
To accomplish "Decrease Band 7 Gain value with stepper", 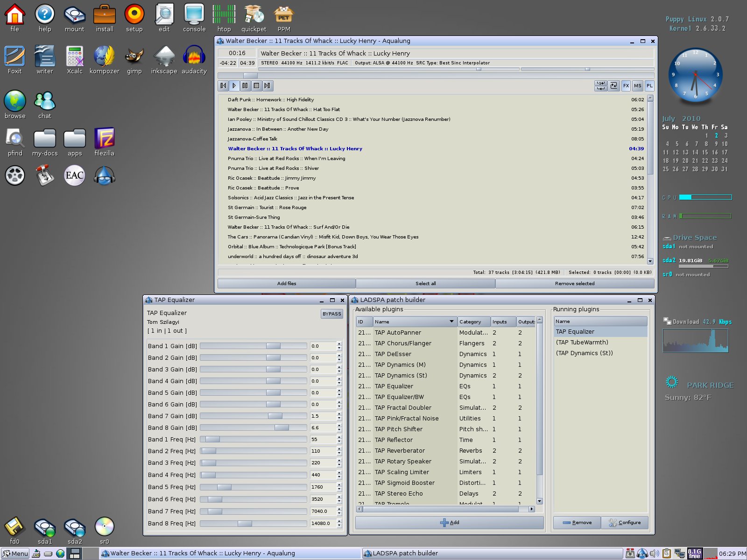I will 339,418.
